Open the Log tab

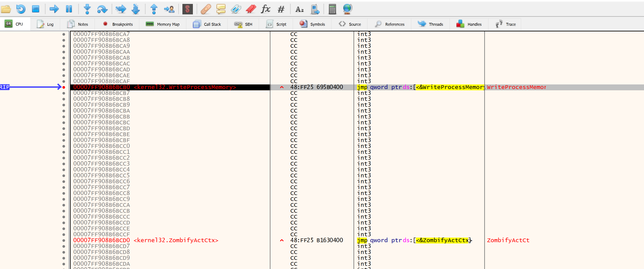point(45,24)
